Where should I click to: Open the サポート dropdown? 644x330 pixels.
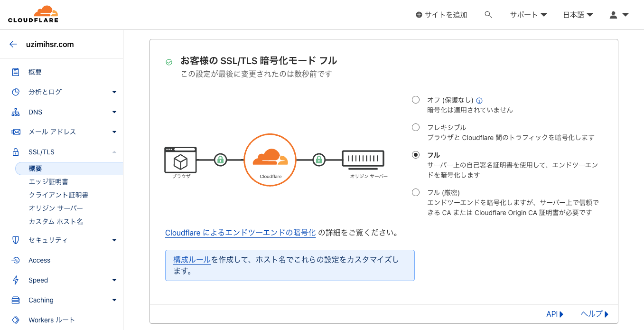click(x=528, y=15)
